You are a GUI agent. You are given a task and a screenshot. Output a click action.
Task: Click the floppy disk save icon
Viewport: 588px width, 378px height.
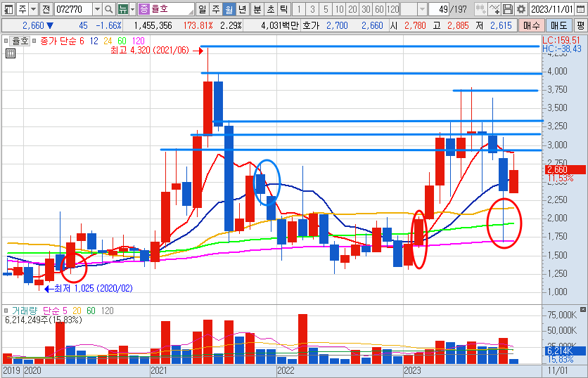coord(507,9)
